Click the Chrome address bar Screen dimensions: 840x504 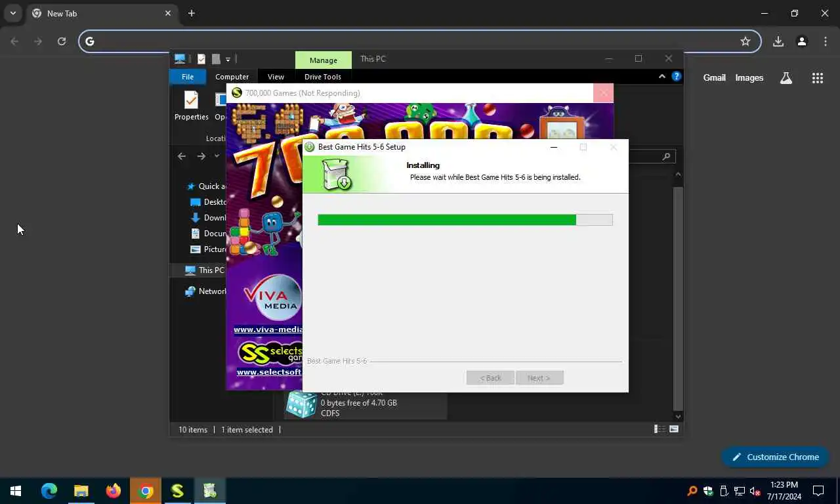[420, 41]
